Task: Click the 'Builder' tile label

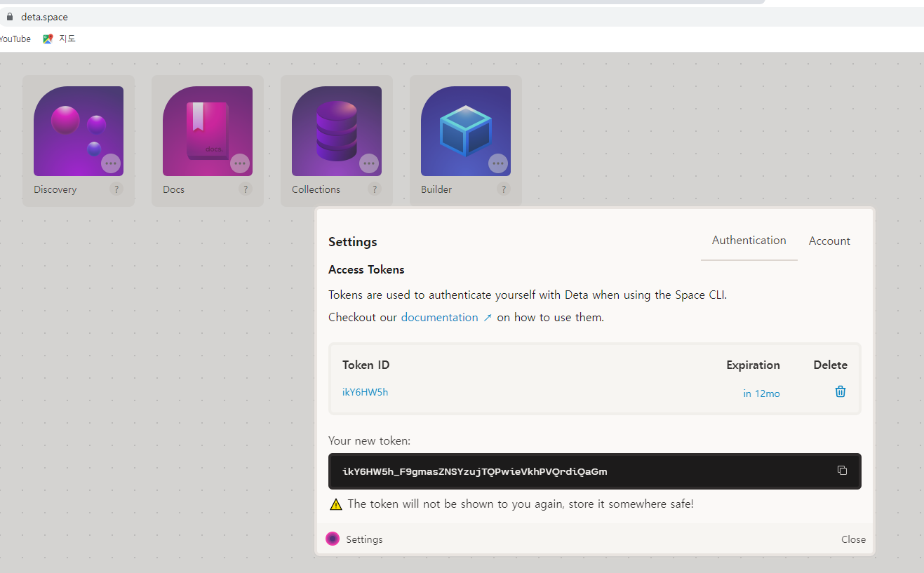Action: pos(436,189)
